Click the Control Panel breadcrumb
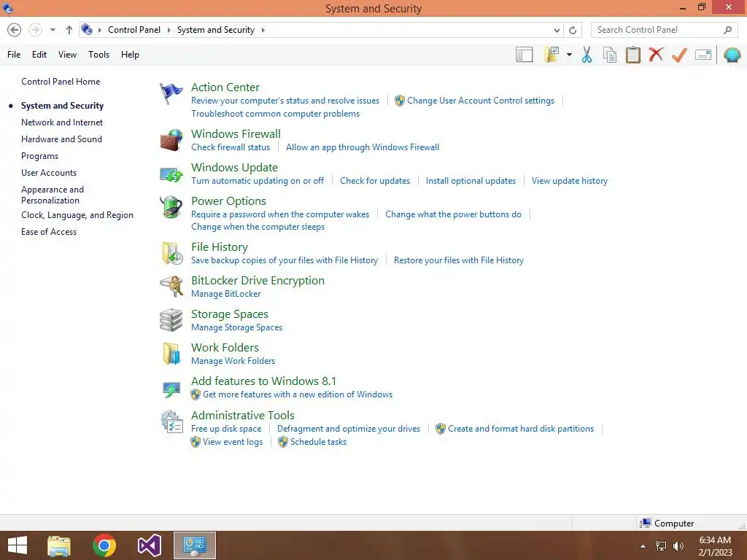The width and height of the screenshot is (747, 560). (x=134, y=30)
